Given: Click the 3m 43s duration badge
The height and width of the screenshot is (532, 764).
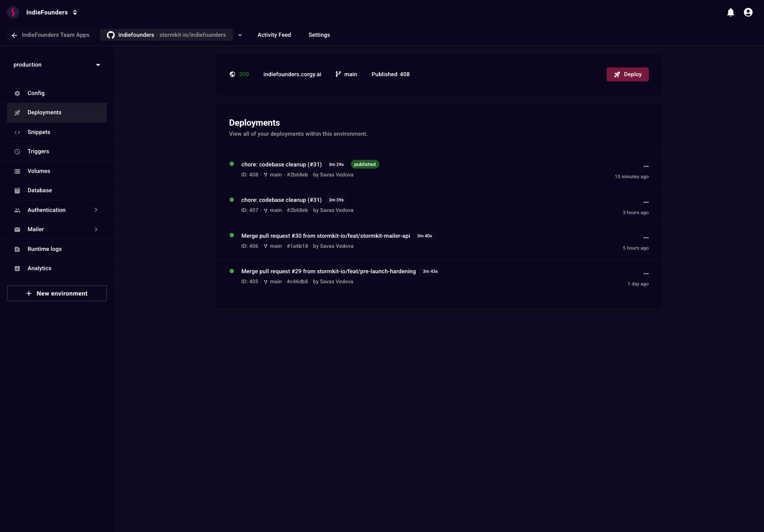Looking at the screenshot, I should click(x=430, y=271).
